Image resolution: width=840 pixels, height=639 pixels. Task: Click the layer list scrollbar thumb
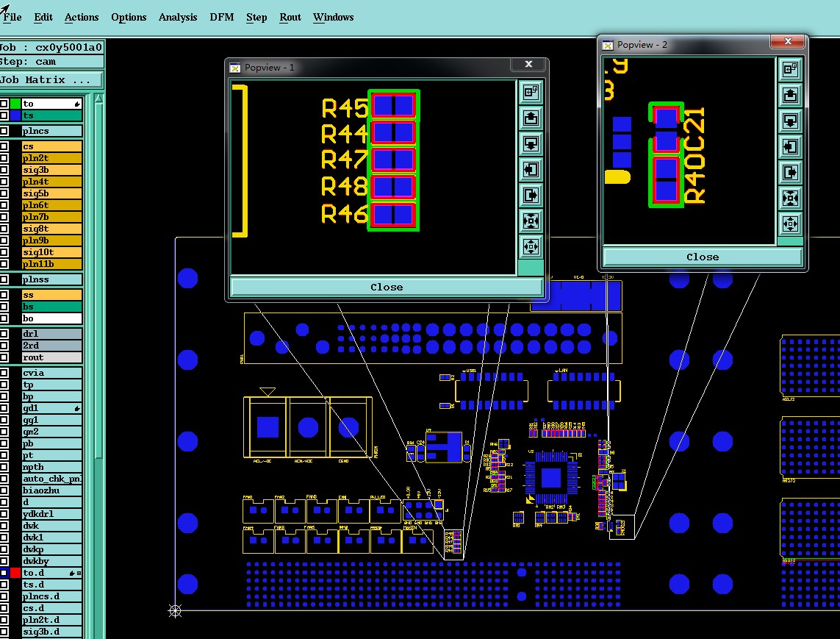[x=98, y=280]
